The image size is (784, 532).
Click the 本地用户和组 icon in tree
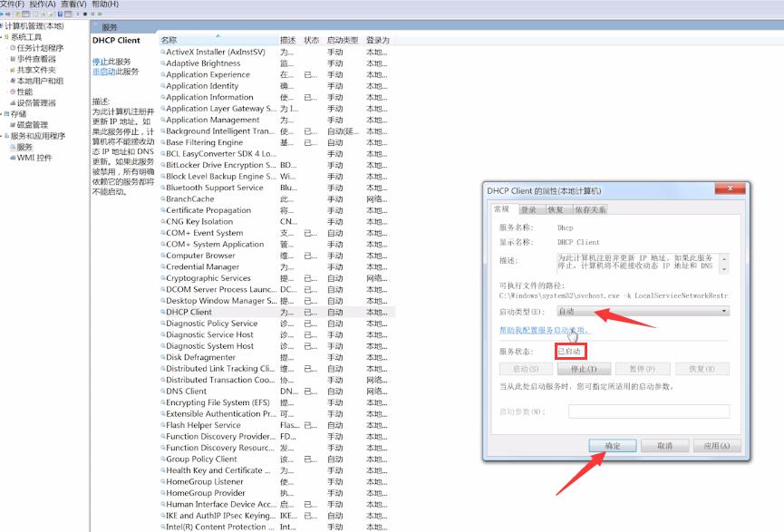(13, 81)
